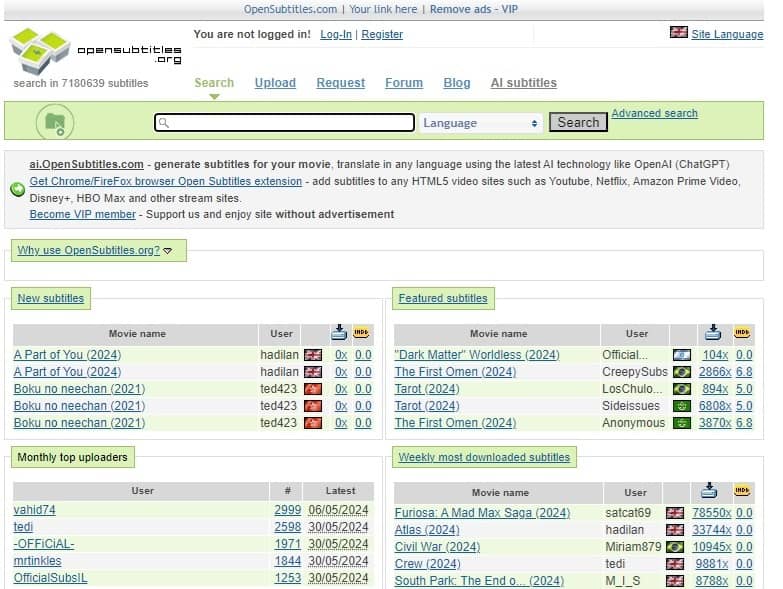Screen dimensions: 783x589
Task: Open the Featured subtitles heading link
Action: [443, 298]
